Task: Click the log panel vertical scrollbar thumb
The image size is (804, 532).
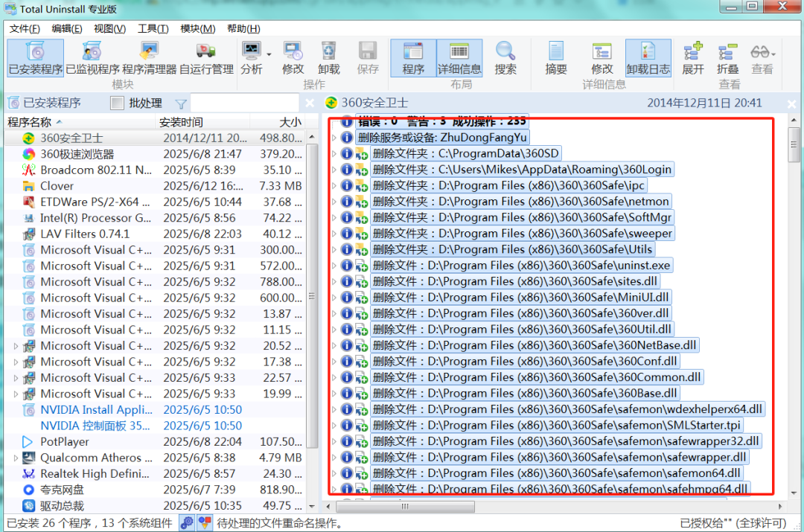Action: click(x=794, y=145)
